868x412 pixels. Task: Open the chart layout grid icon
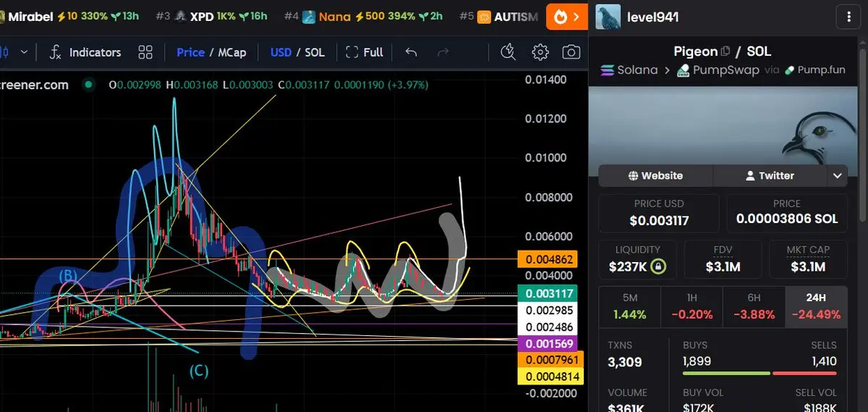145,52
